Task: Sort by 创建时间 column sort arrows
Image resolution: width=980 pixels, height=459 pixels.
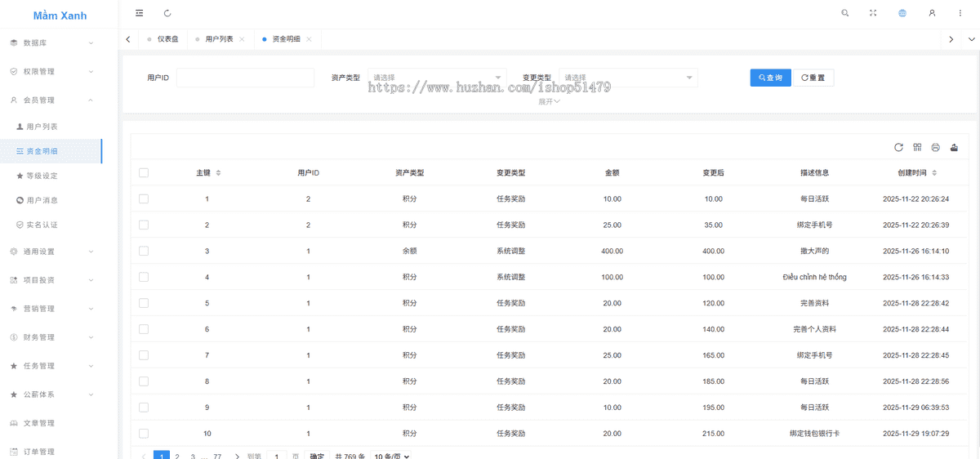Action: (x=934, y=173)
